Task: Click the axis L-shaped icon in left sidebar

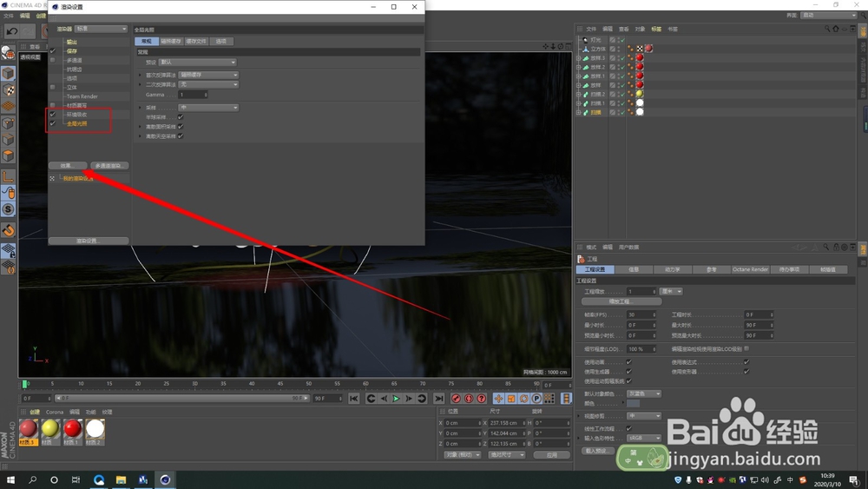Action: click(x=9, y=176)
